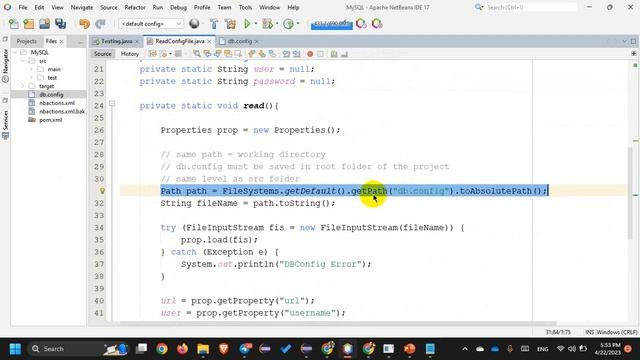The width and height of the screenshot is (640, 360).
Task: Click the New Project toolbar icon
Action: click(29, 24)
